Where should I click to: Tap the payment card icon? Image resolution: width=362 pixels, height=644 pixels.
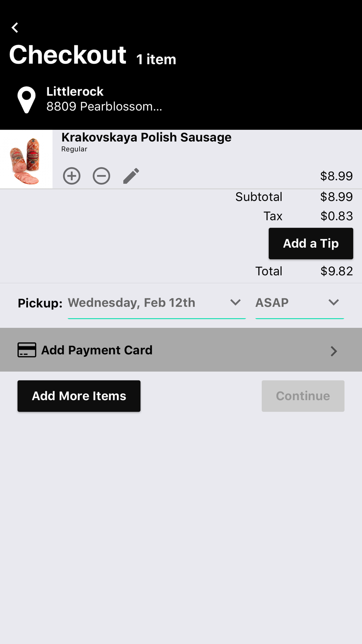click(27, 350)
